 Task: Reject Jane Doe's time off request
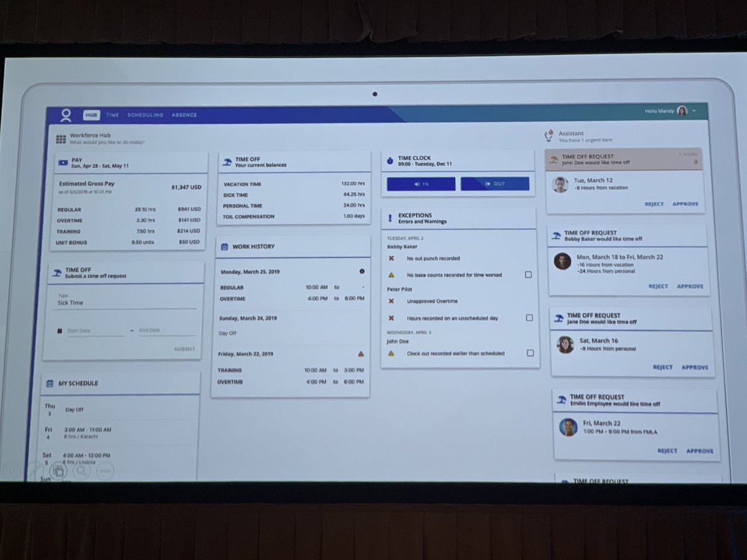coord(663,367)
